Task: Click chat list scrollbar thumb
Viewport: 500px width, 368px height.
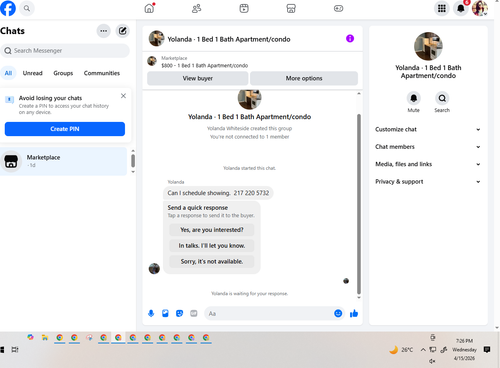Action: click(x=133, y=160)
